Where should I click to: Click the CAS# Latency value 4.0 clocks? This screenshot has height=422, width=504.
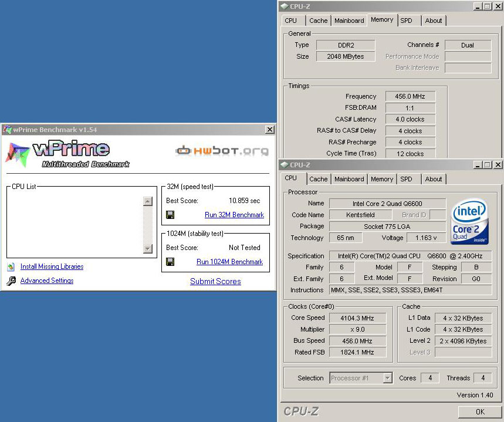(x=410, y=119)
